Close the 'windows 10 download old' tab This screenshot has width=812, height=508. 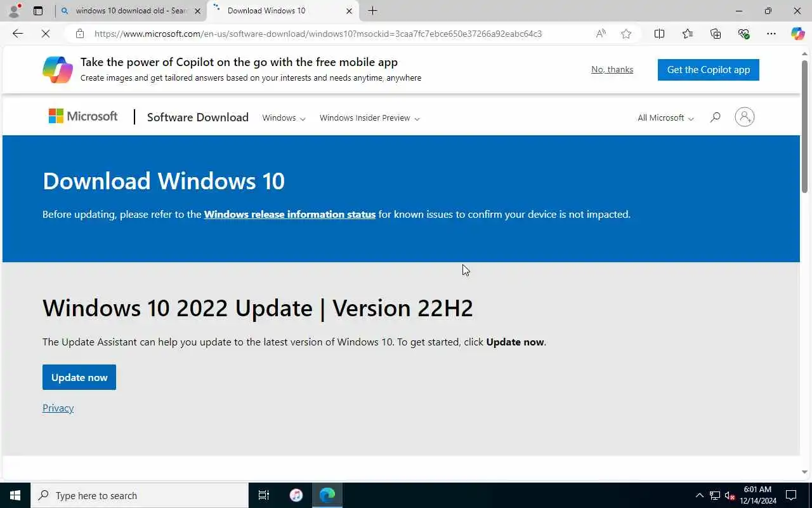point(197,11)
